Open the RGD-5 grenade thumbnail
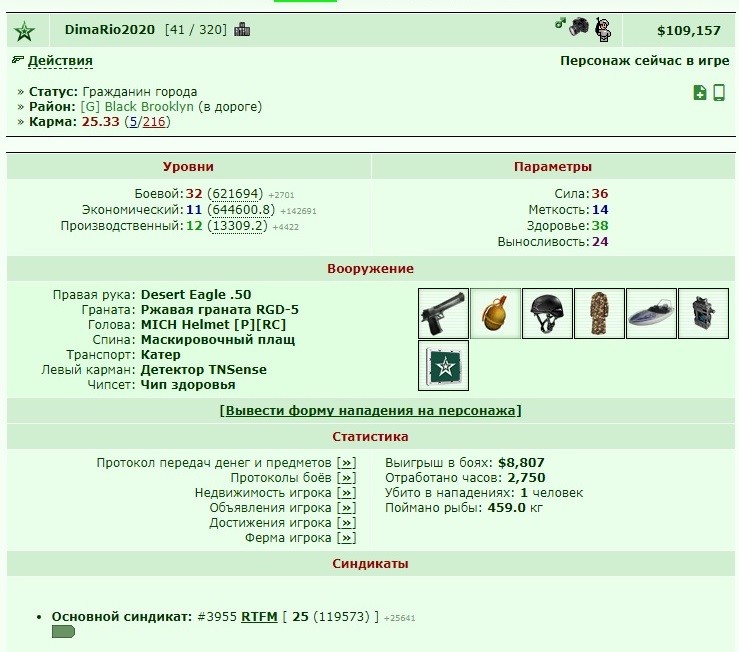The width and height of the screenshot is (739, 652). [495, 314]
